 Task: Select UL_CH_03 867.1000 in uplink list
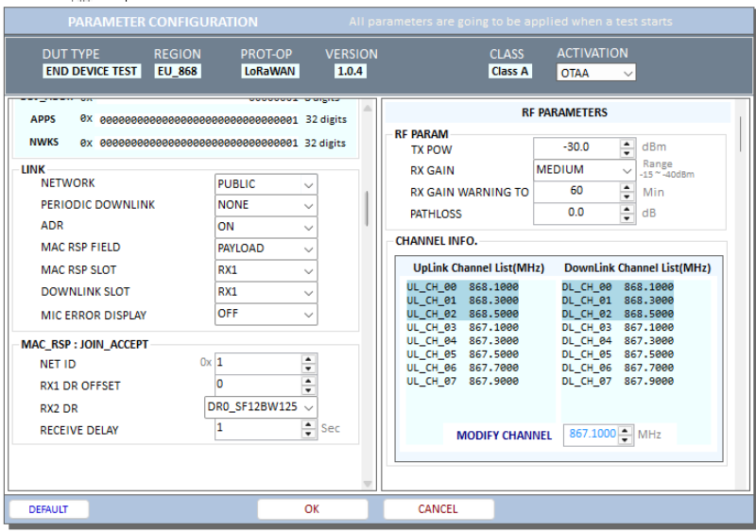(450, 327)
